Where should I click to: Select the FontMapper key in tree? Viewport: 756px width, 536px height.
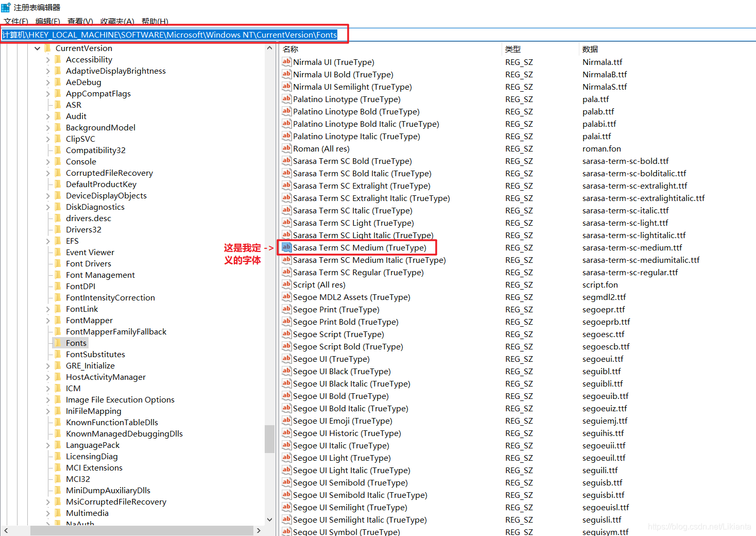point(89,320)
